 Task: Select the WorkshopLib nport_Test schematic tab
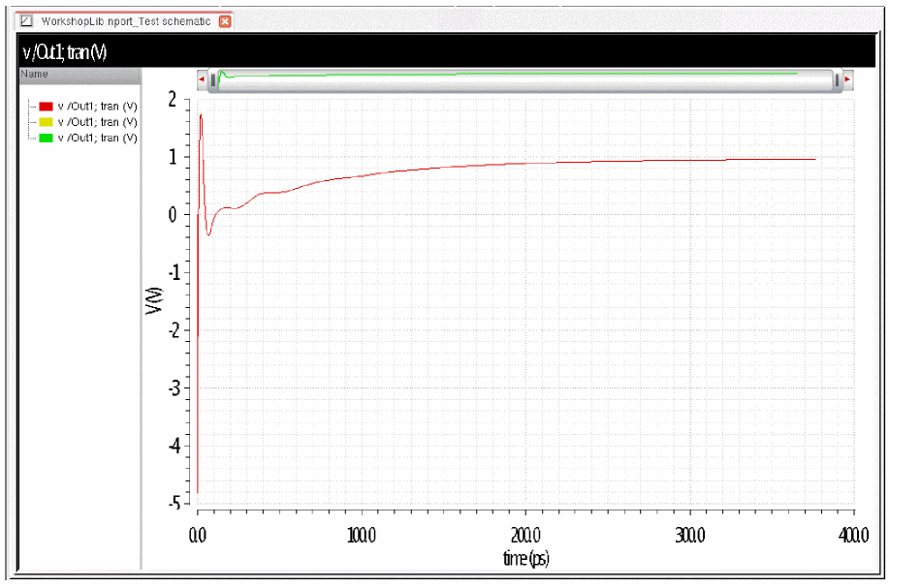click(124, 21)
